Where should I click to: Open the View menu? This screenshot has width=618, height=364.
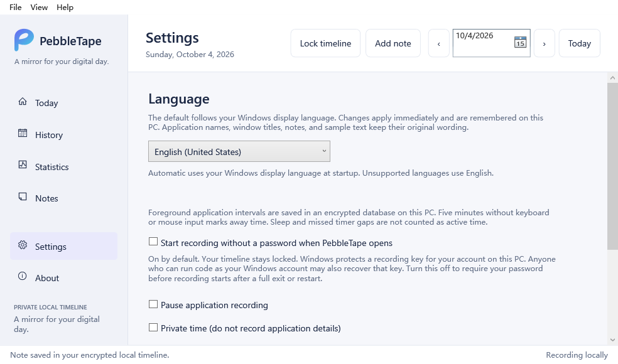click(x=39, y=7)
